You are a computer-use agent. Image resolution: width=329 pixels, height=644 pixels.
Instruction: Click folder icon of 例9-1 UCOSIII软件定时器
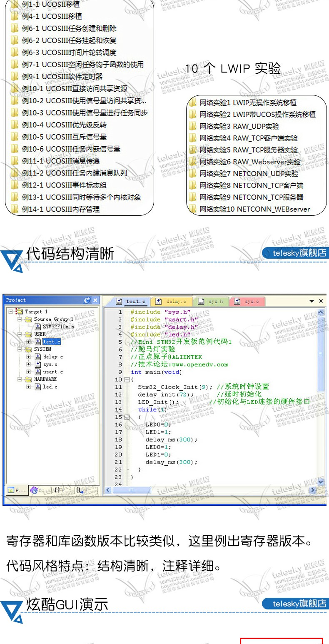[15, 77]
